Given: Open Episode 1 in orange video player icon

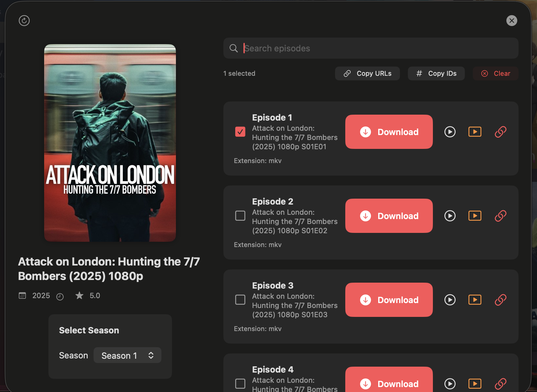Looking at the screenshot, I should point(475,132).
